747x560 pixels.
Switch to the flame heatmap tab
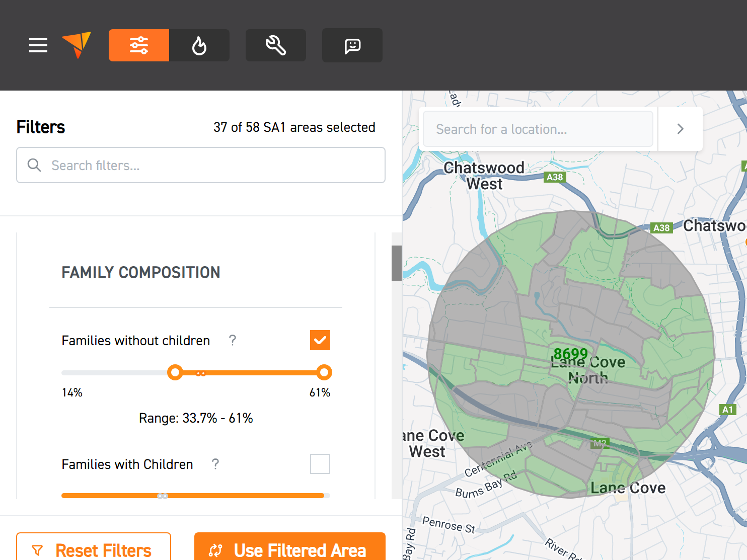[x=199, y=45]
